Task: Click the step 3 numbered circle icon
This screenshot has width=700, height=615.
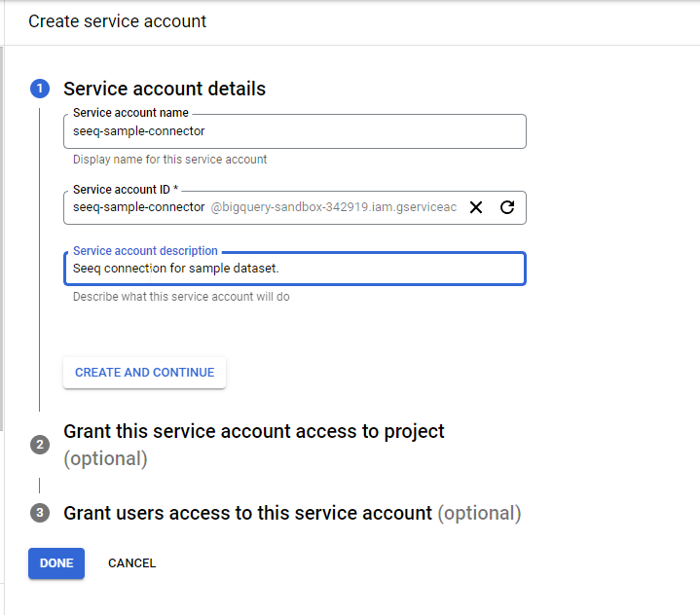Action: (40, 513)
